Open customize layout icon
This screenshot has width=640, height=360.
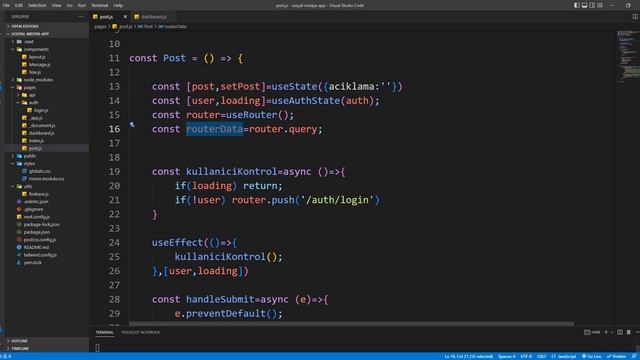pos(600,5)
